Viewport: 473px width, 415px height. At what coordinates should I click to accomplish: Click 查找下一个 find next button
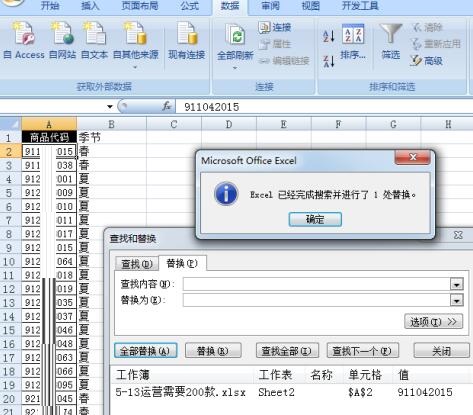[362, 351]
